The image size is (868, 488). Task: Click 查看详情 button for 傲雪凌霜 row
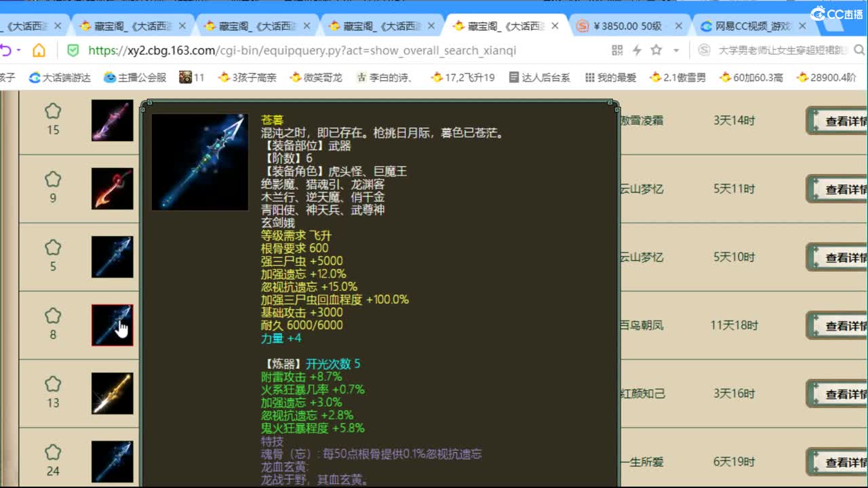pos(837,121)
